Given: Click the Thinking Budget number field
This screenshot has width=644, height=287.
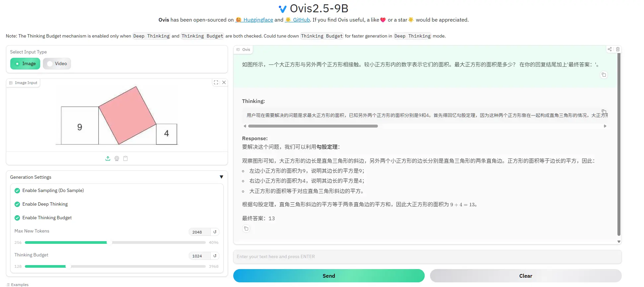Looking at the screenshot, I should click(x=199, y=256).
